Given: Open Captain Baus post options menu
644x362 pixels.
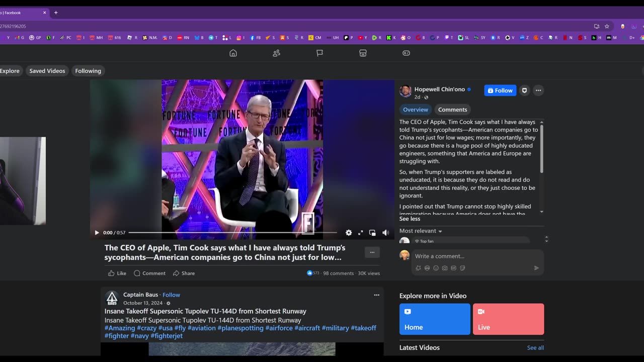Looking at the screenshot, I should click(376, 295).
